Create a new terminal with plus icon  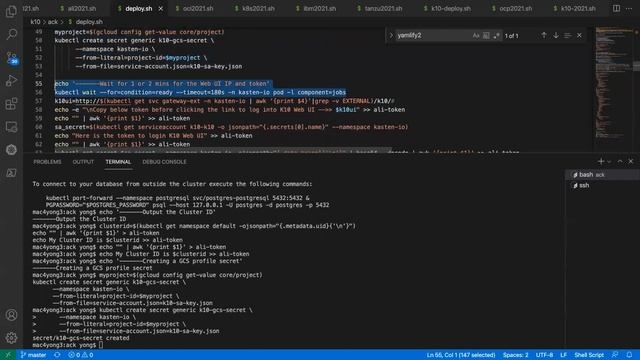pos(600,162)
